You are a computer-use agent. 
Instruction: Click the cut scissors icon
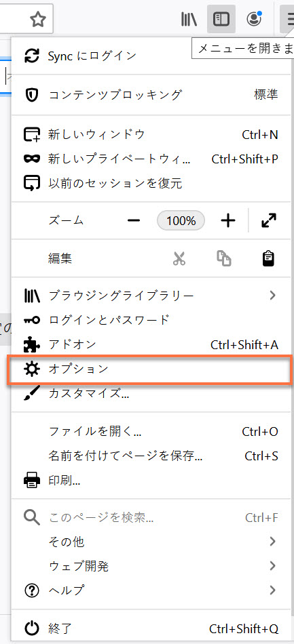click(179, 258)
